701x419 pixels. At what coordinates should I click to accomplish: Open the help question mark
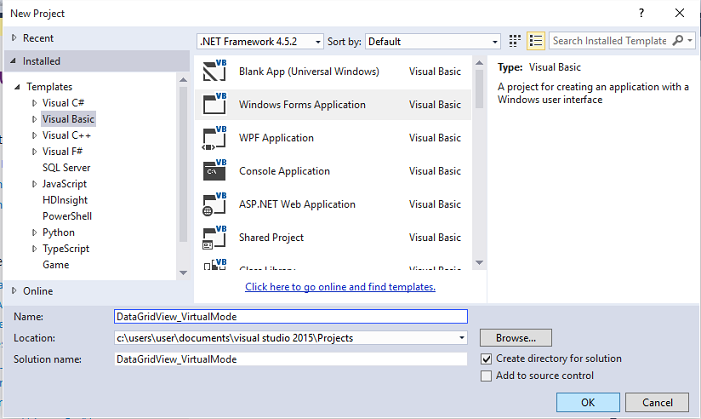point(642,13)
